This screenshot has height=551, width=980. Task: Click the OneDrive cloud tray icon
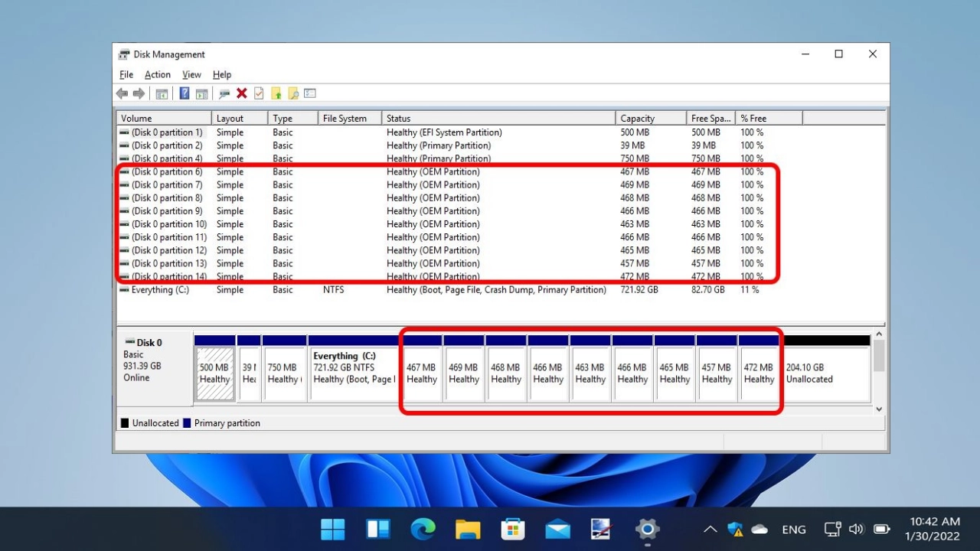click(x=759, y=529)
